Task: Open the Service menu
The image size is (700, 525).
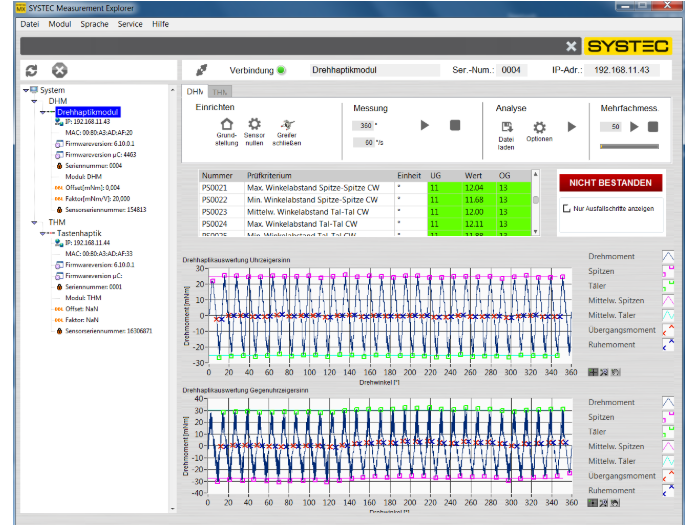Action: [x=130, y=24]
